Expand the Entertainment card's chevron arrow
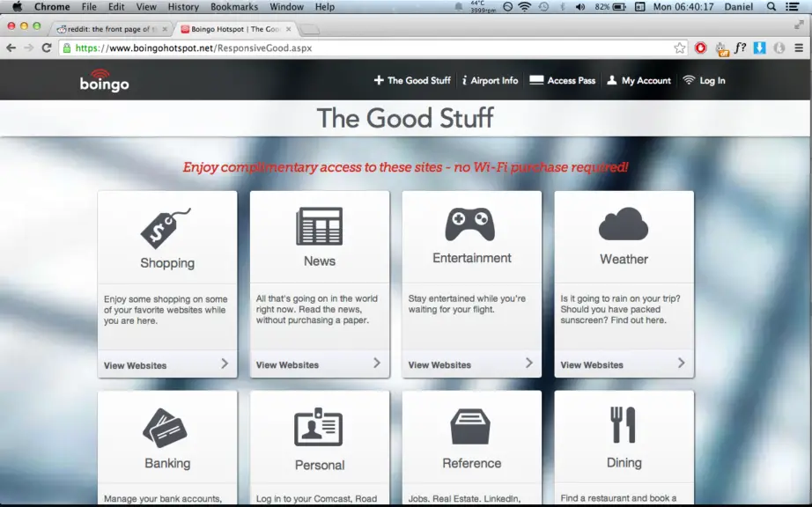This screenshot has width=812, height=507. coord(528,363)
